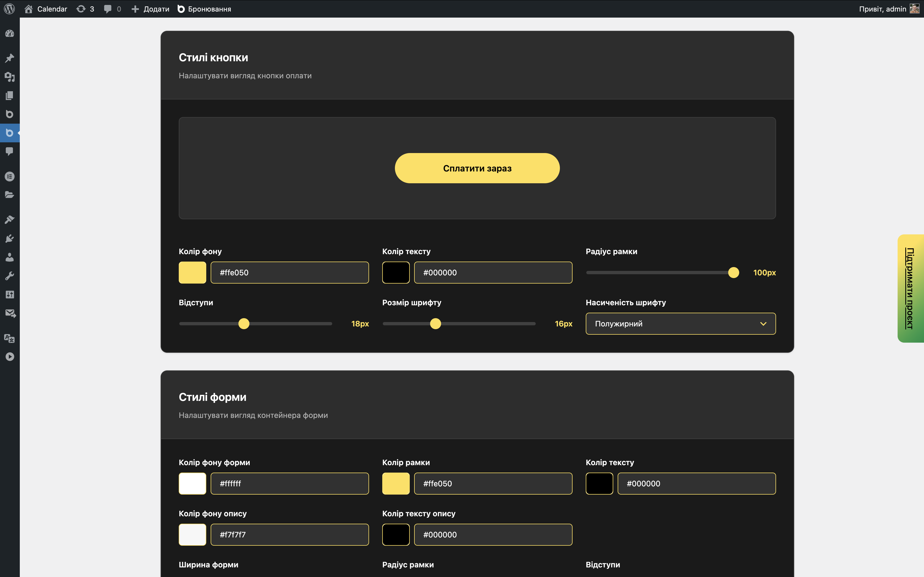Screen dimensions: 924x577
Task: Click the highlighted Booking plugin sidebar icon
Action: pos(10,133)
